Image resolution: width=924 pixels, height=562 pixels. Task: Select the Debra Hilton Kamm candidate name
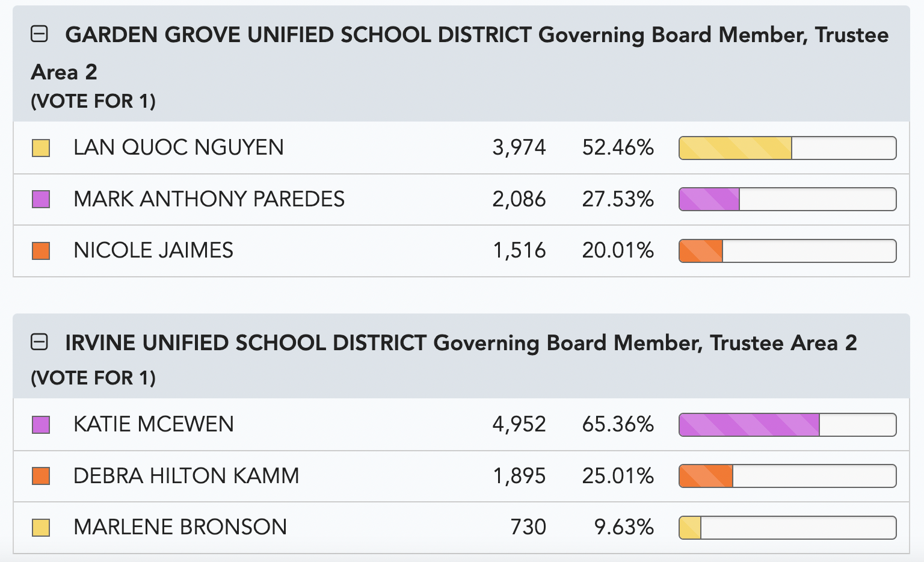tap(186, 476)
